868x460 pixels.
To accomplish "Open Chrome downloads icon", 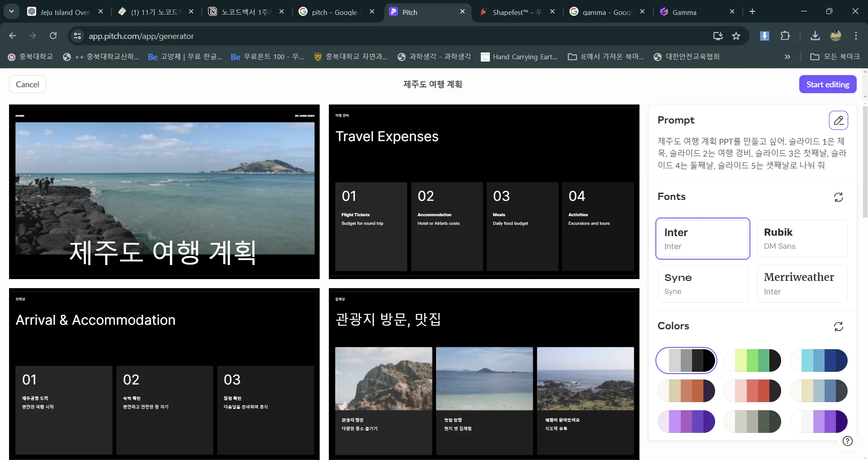I will tap(815, 36).
